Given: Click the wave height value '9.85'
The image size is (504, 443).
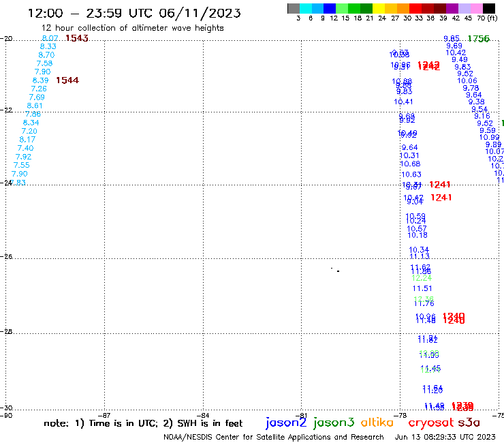Looking at the screenshot, I should [452, 39].
